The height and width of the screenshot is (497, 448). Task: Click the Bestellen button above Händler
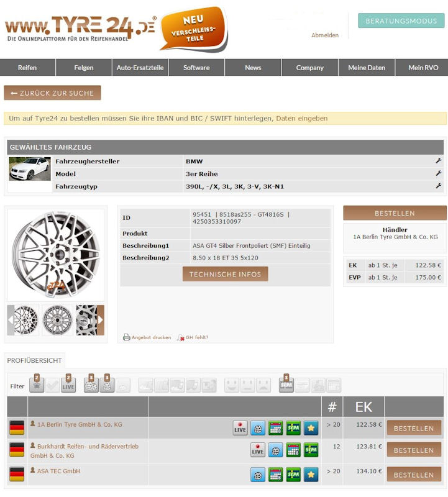[395, 213]
